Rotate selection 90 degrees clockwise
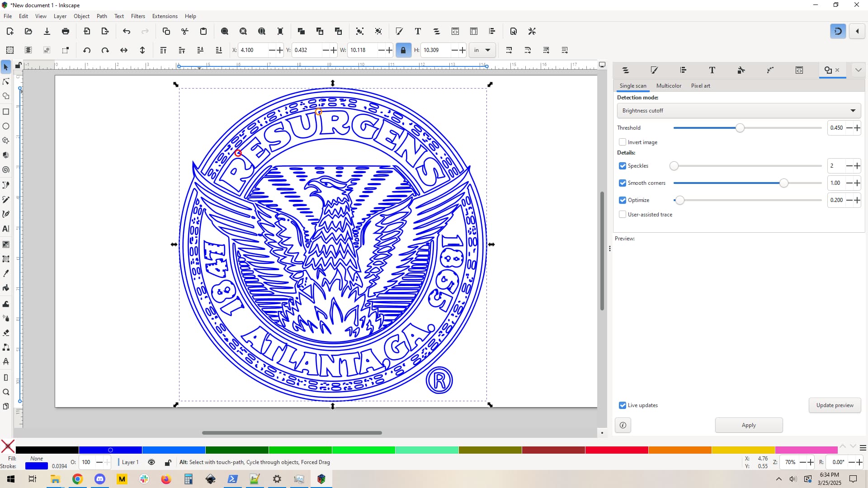 105,50
